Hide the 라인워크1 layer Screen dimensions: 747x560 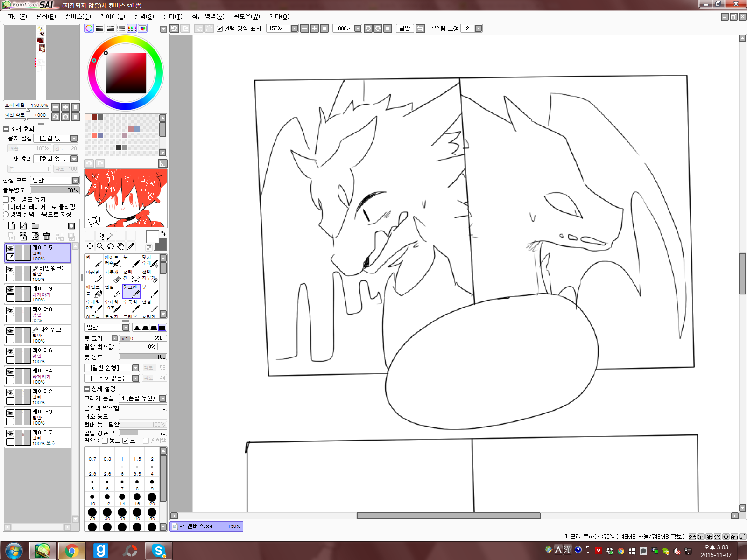(10, 331)
